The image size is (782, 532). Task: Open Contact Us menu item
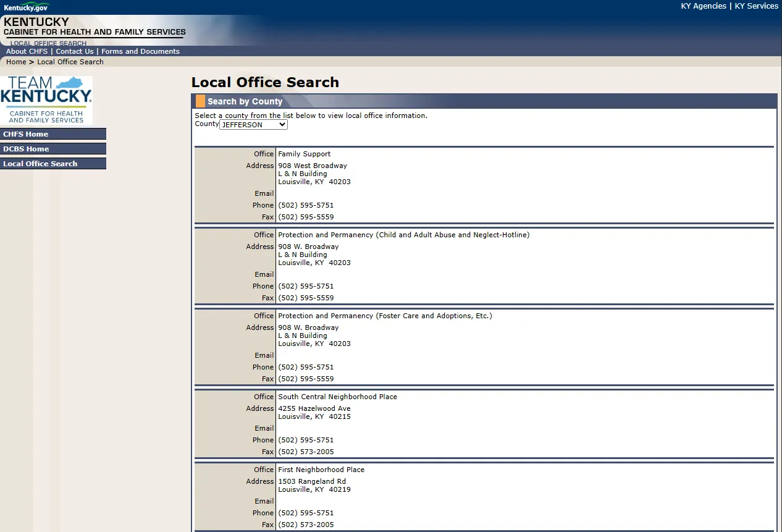click(x=75, y=51)
